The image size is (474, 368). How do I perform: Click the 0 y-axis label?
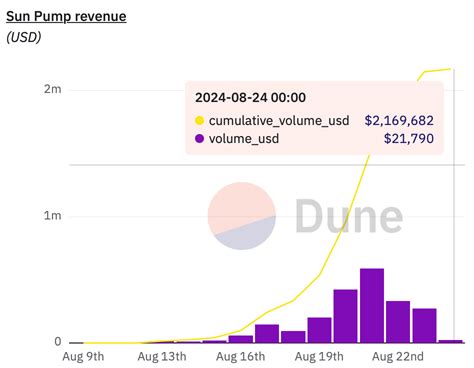click(58, 341)
